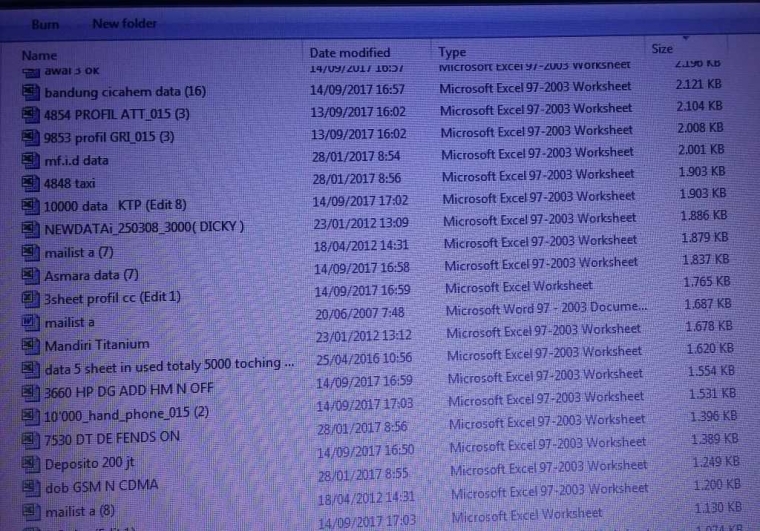Image resolution: width=760 pixels, height=531 pixels.
Task: Create a New folder
Action: point(125,23)
